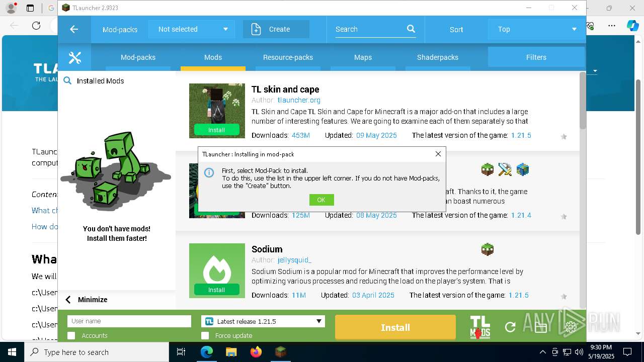The height and width of the screenshot is (362, 644).
Task: Open Edge three-dot settings menu
Action: (612, 26)
